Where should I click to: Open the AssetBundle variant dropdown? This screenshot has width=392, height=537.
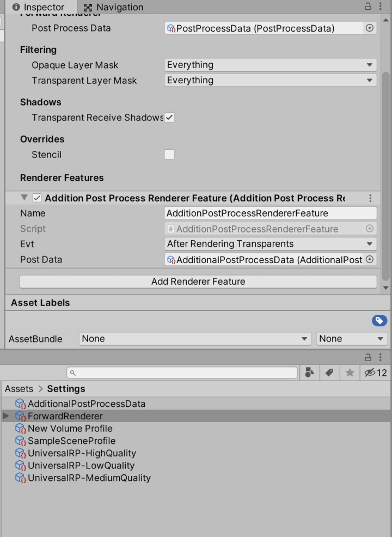352,339
